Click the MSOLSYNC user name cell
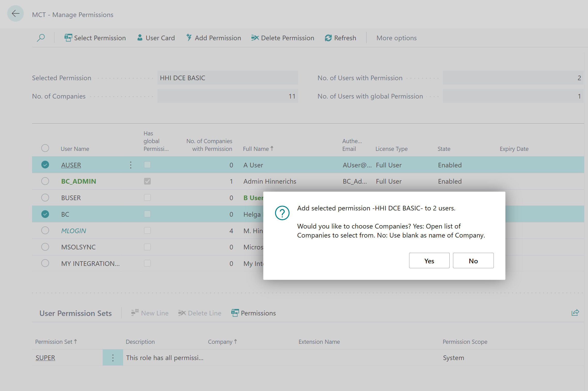Screen dimensions: 588x391 78,247
